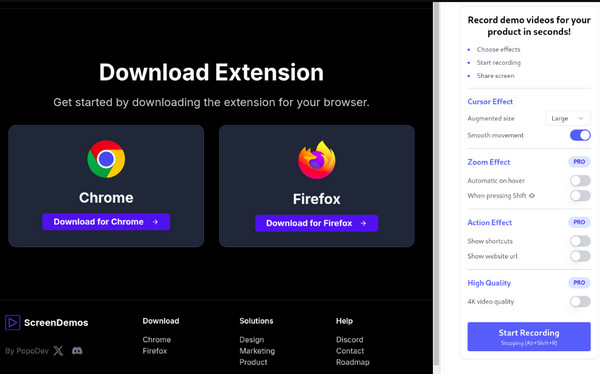Viewport: 600px width, 374px height.
Task: Click the Start recording bullet item
Action: coord(499,62)
